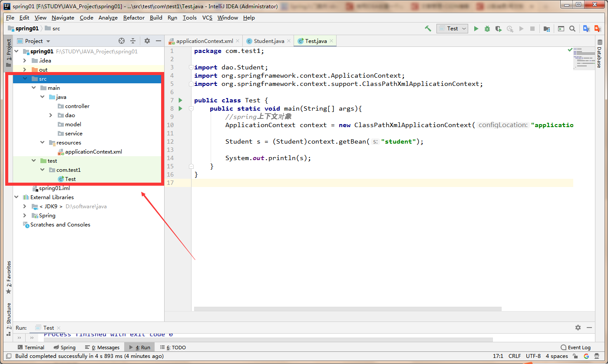Open the Project Structure toolbar icon
The height and width of the screenshot is (364, 608).
[547, 29]
